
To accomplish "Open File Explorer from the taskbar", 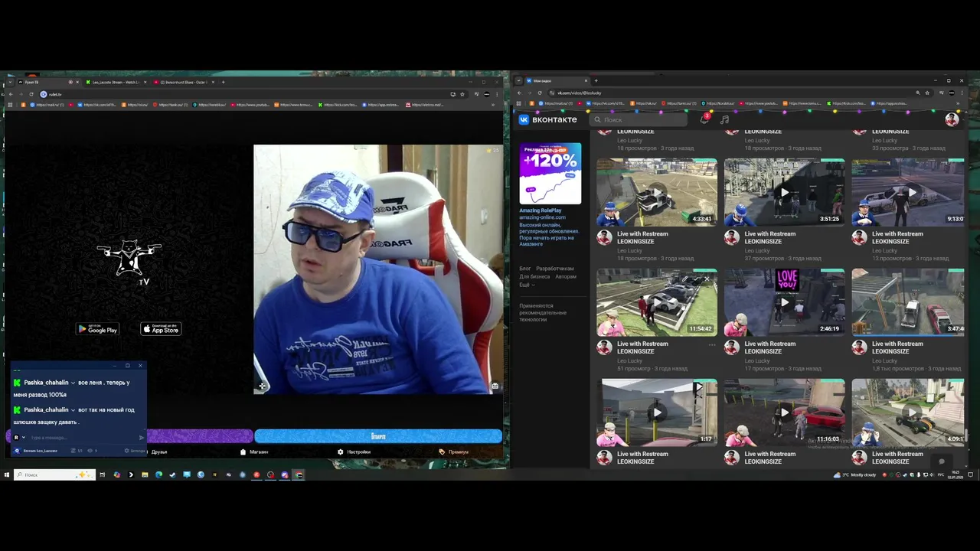I will click(x=145, y=474).
